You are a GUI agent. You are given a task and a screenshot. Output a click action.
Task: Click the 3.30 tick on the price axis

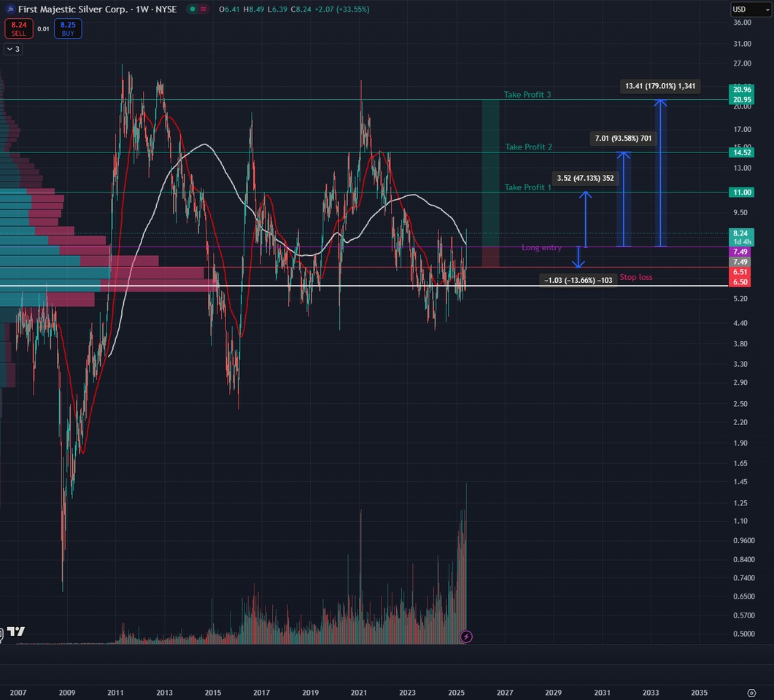pyautogui.click(x=740, y=364)
